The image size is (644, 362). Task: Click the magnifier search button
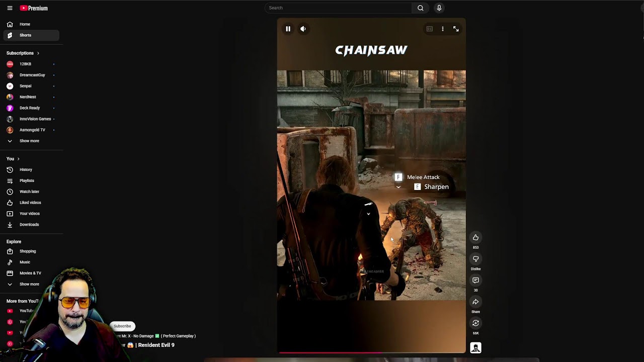421,8
